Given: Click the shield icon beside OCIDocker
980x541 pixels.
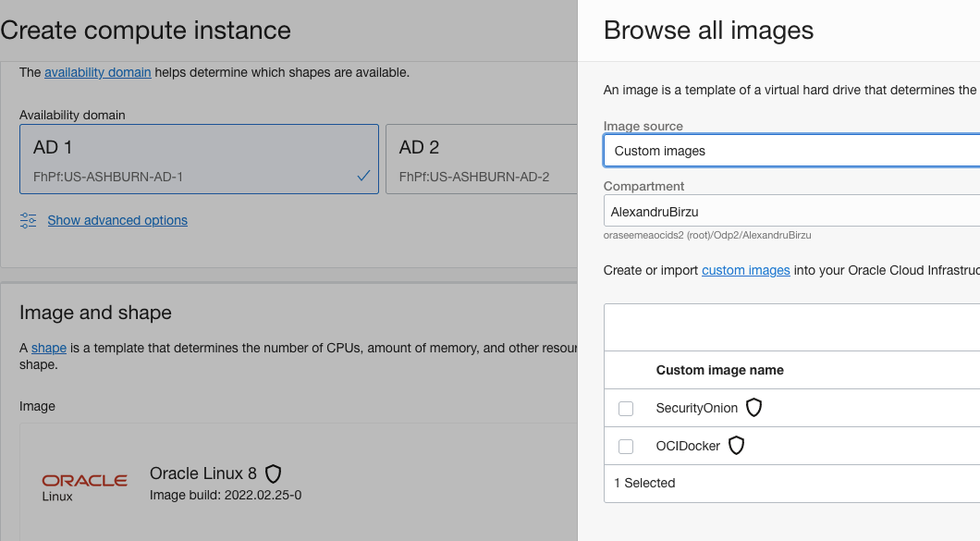Looking at the screenshot, I should [x=736, y=446].
